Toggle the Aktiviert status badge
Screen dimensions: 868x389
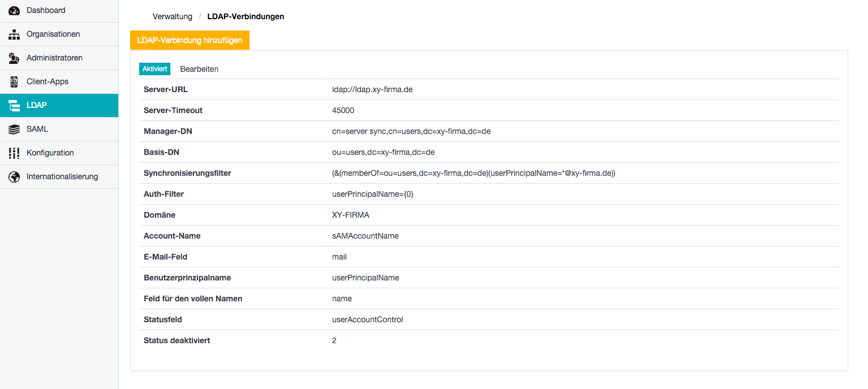click(155, 69)
